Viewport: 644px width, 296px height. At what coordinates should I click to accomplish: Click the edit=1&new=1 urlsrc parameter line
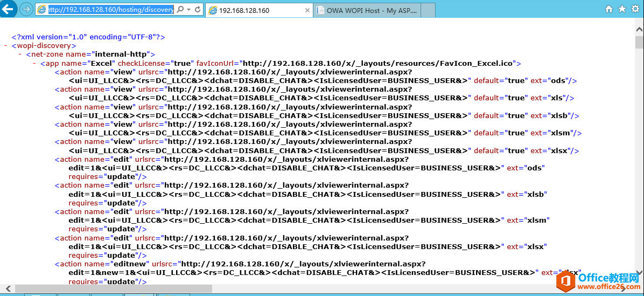coord(303,273)
